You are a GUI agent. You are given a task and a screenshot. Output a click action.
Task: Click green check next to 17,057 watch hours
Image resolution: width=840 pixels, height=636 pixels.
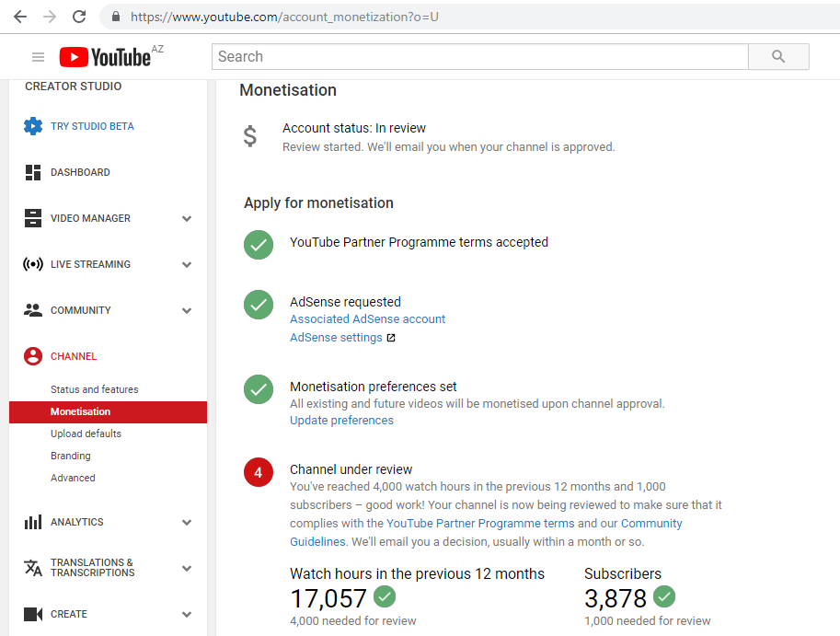(x=385, y=596)
